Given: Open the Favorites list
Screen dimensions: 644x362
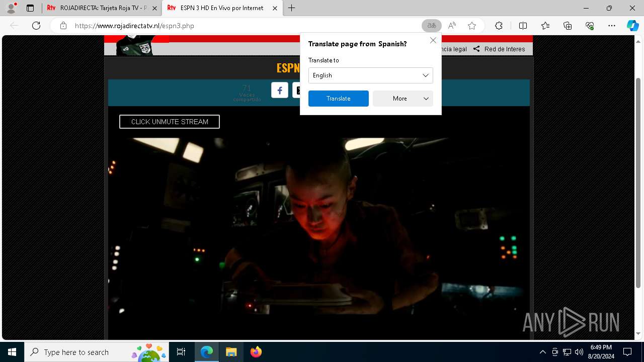Looking at the screenshot, I should (x=545, y=26).
